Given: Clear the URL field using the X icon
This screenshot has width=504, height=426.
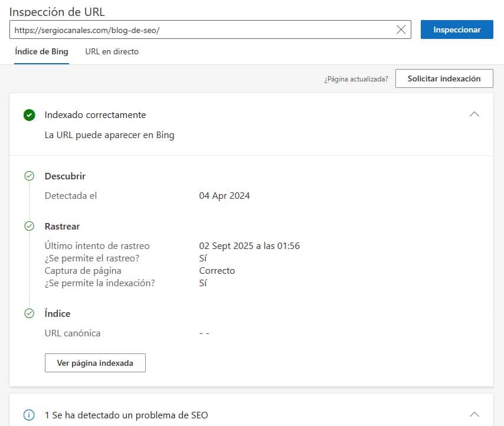Looking at the screenshot, I should point(401,30).
